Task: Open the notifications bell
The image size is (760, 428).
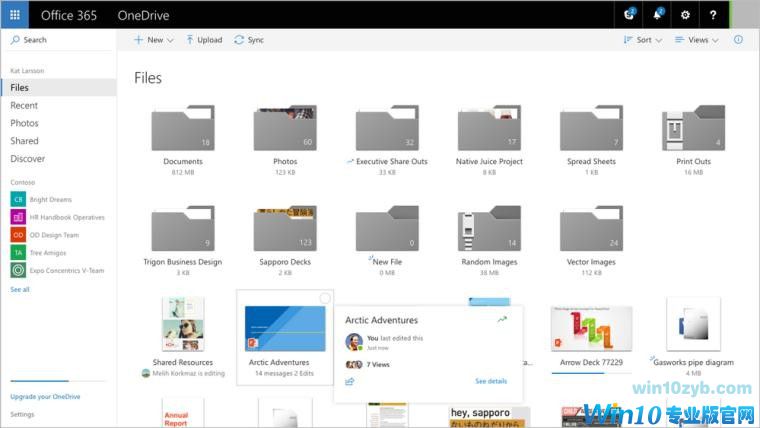Action: [657, 15]
